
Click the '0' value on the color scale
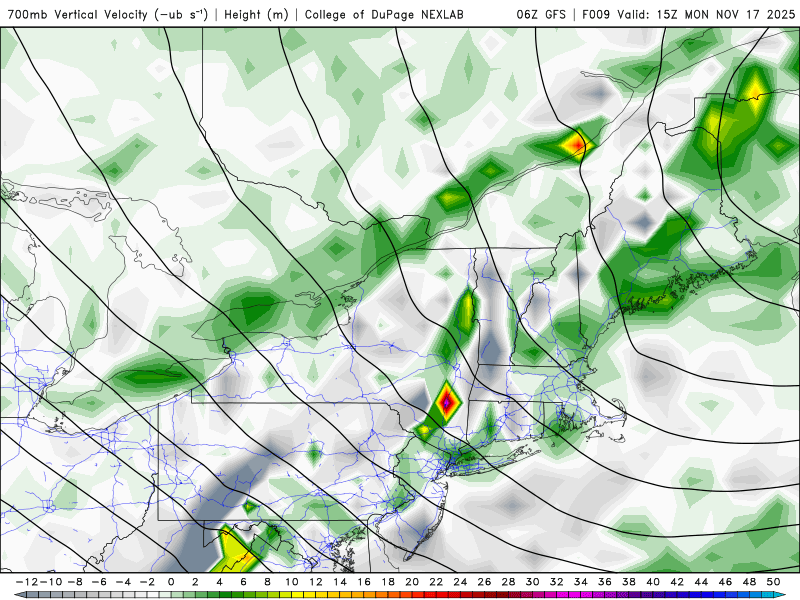tap(171, 582)
